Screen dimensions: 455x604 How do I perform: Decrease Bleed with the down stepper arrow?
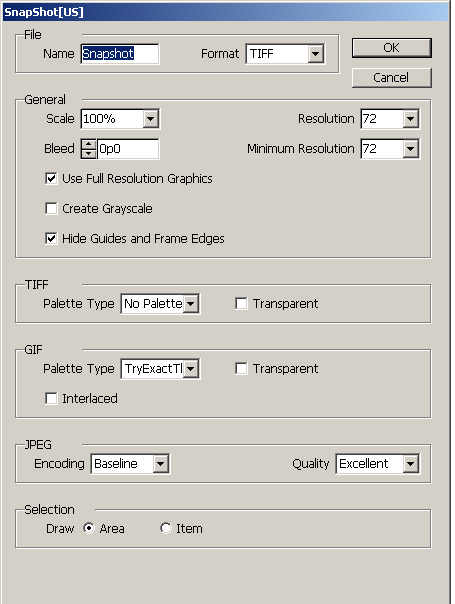pos(89,154)
